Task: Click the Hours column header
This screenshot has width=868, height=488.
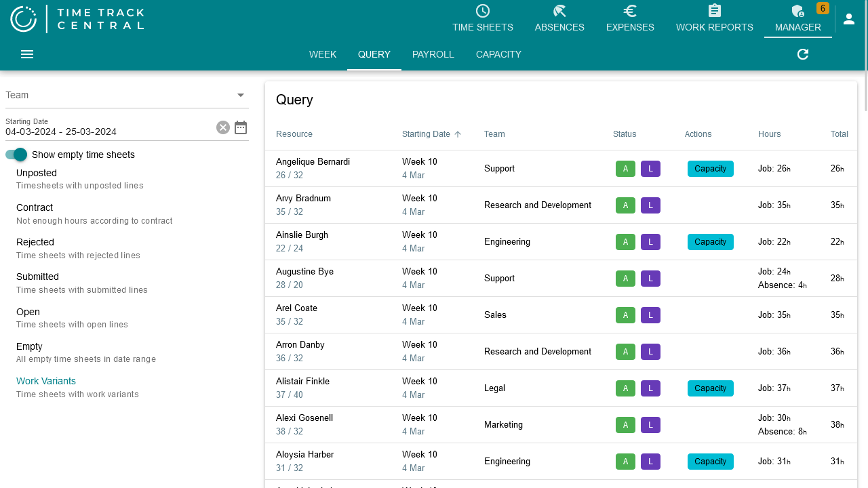Action: coord(770,134)
